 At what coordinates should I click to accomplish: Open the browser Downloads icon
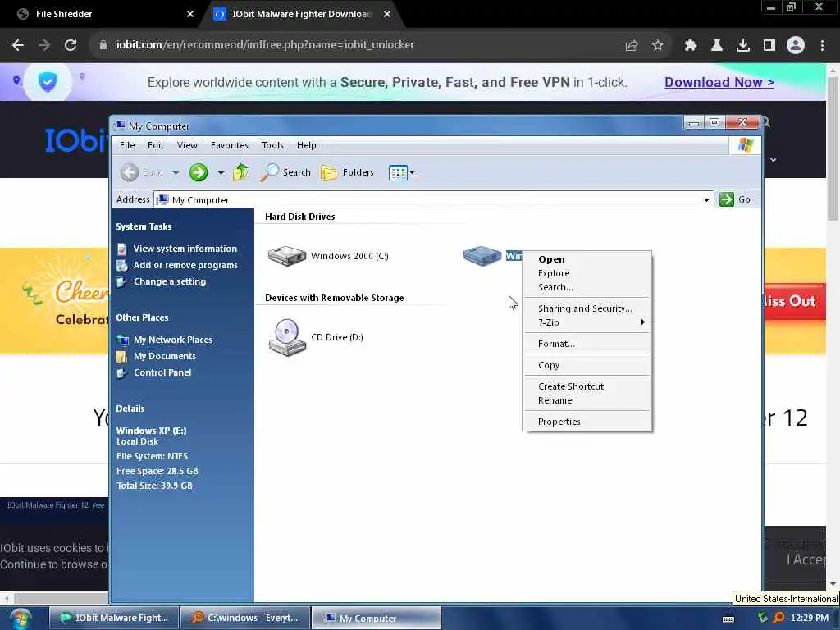pyautogui.click(x=743, y=46)
